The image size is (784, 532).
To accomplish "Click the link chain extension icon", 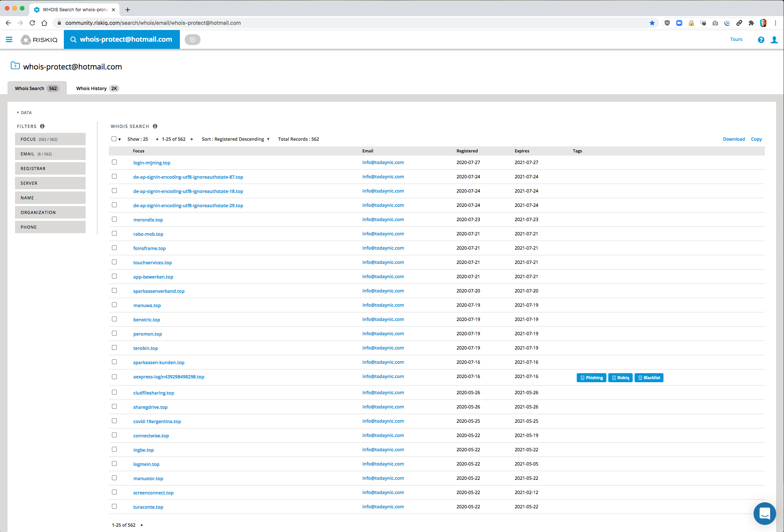I will click(x=739, y=23).
